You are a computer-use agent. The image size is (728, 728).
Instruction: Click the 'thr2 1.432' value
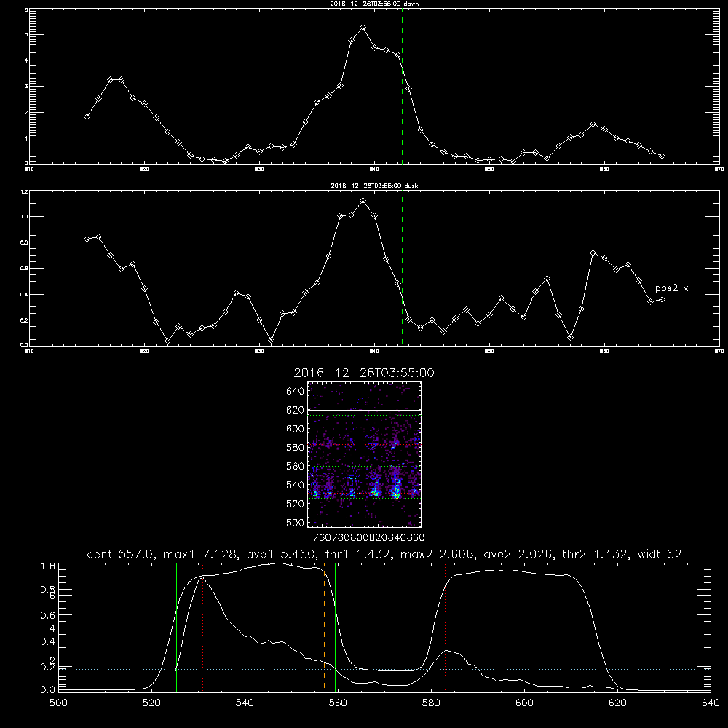tap(595, 554)
